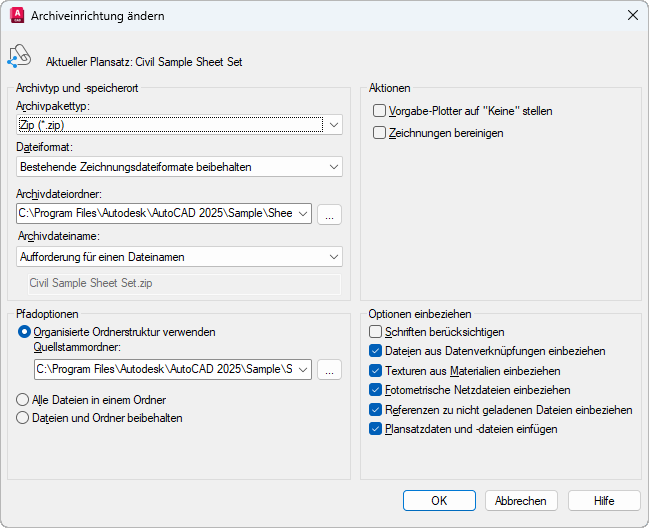This screenshot has height=528, width=649.
Task: Close the Archiveinrichtung ändern dialog
Action: (632, 16)
